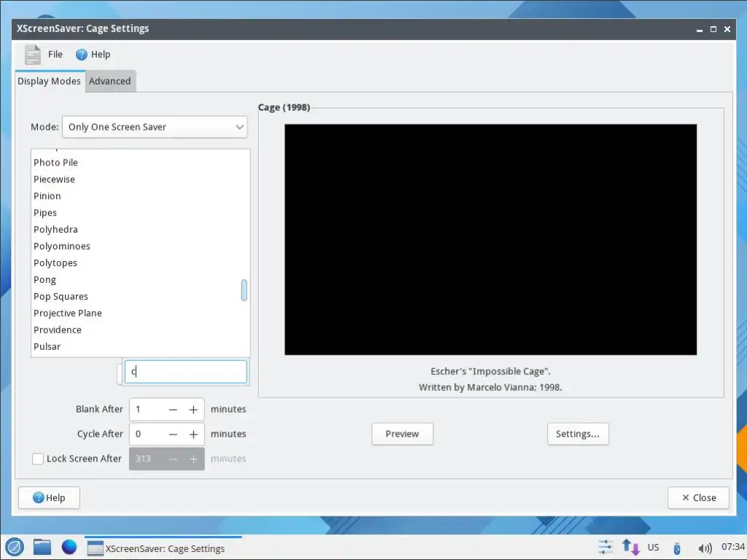Launch the web browser globe icon
747x560 pixels.
(x=69, y=547)
